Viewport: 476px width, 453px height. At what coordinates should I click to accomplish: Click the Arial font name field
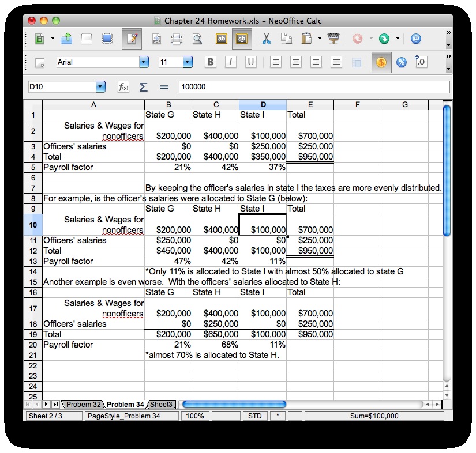coord(98,62)
